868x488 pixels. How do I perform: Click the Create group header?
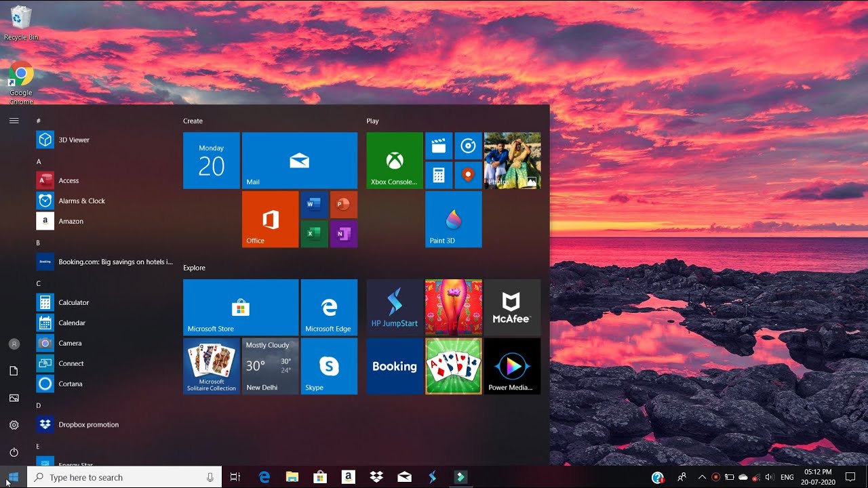pyautogui.click(x=193, y=121)
